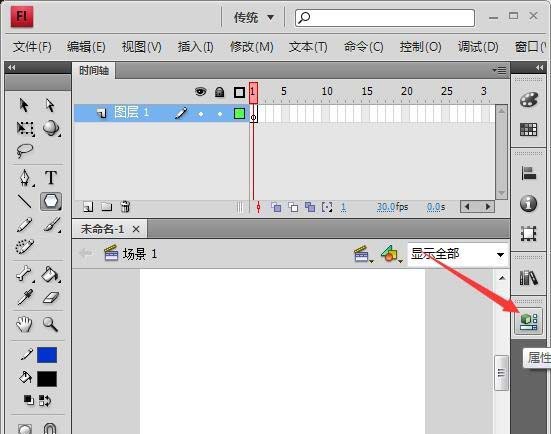Toggle outline view for all layers
Viewport: 551px width, 434px height.
[x=239, y=92]
